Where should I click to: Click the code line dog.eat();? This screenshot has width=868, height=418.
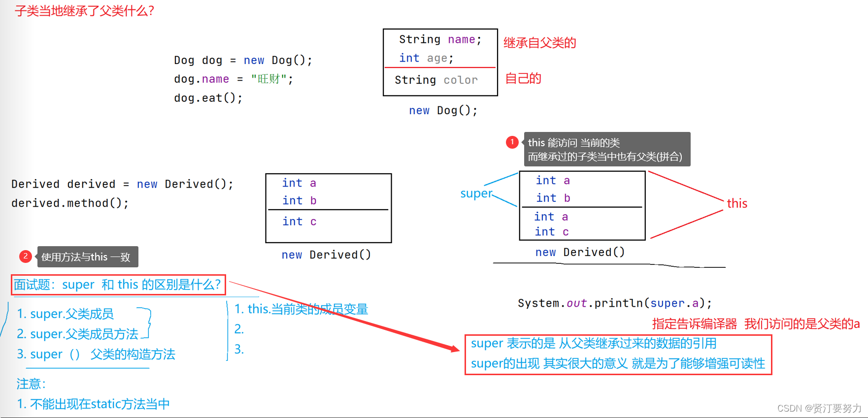(x=208, y=98)
